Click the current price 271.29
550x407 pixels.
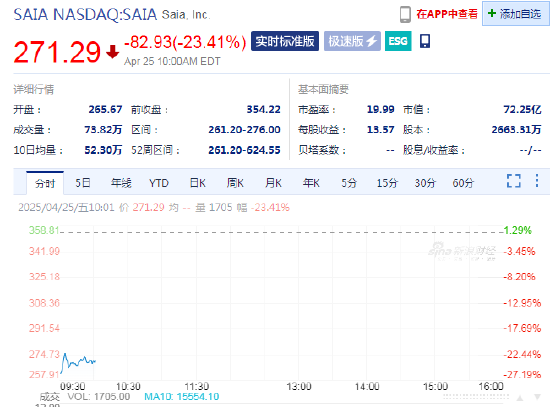(57, 52)
